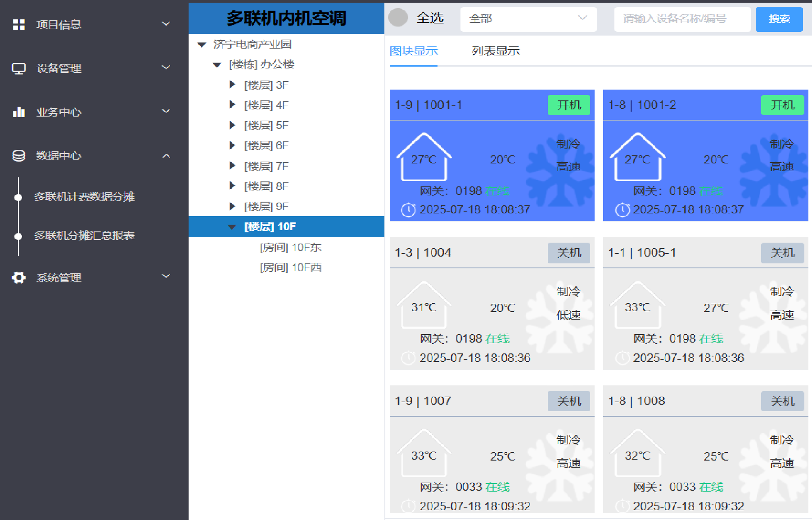Collapse the 济宁电商产业园 root node
Viewport: 812px width, 520px height.
202,45
